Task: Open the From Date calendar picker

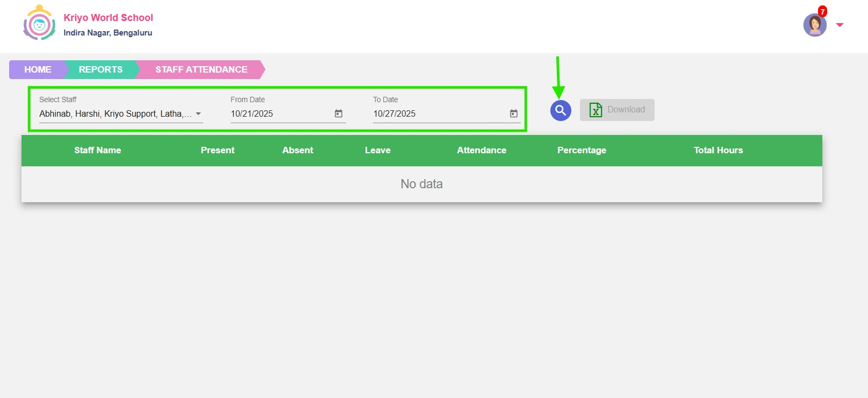Action: click(x=339, y=113)
